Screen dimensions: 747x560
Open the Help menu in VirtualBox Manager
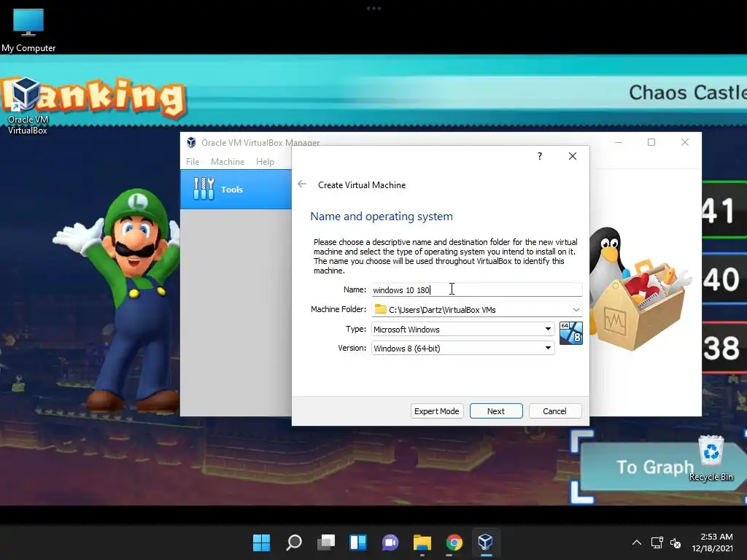265,161
